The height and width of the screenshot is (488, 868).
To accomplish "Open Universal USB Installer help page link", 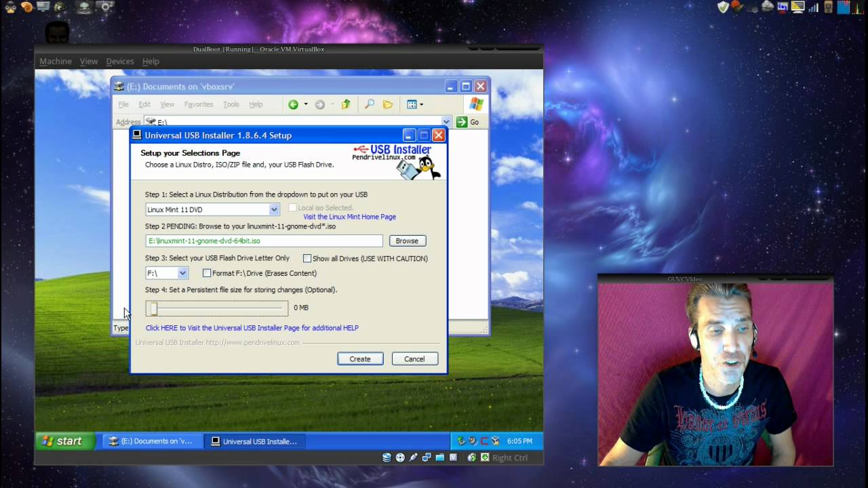I will pos(252,328).
